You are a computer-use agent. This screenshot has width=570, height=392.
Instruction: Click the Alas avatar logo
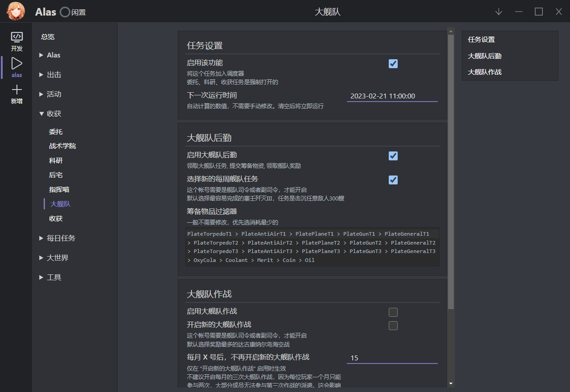[x=16, y=12]
